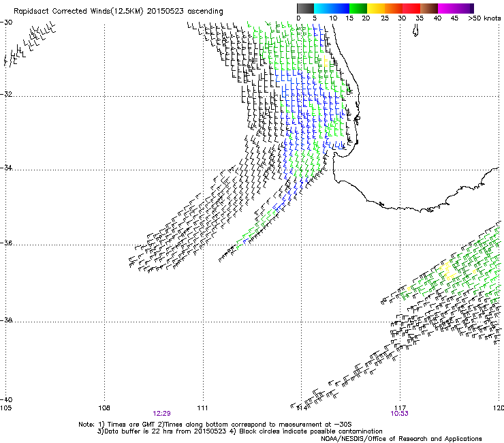Click the "117" longitude axis label
Viewport: 504px width, 443px height.
400,408
